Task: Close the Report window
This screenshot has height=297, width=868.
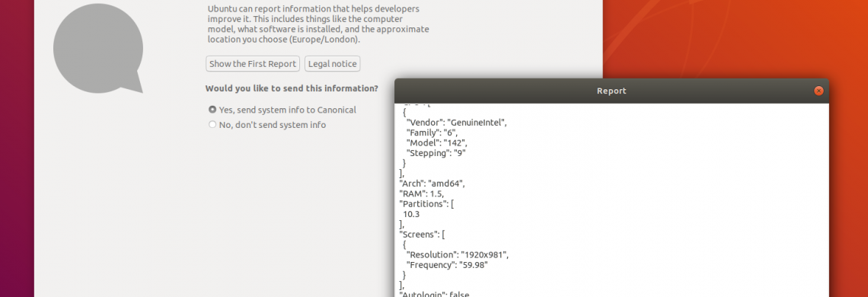Action: [x=819, y=91]
